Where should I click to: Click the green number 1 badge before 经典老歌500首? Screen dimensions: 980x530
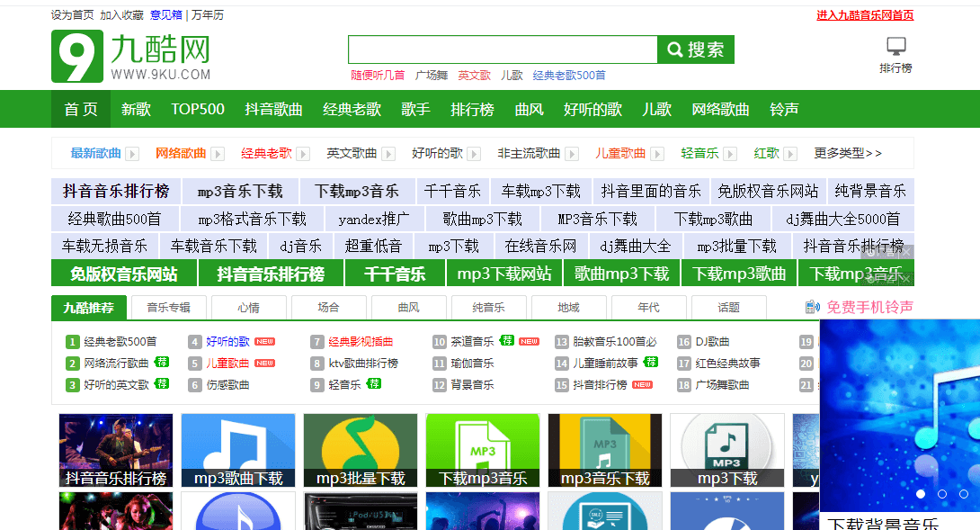point(71,341)
